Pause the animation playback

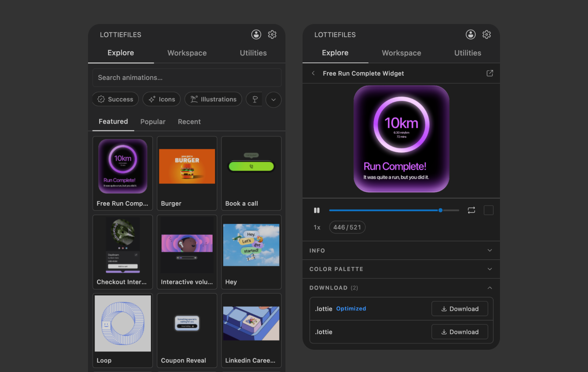tap(317, 210)
